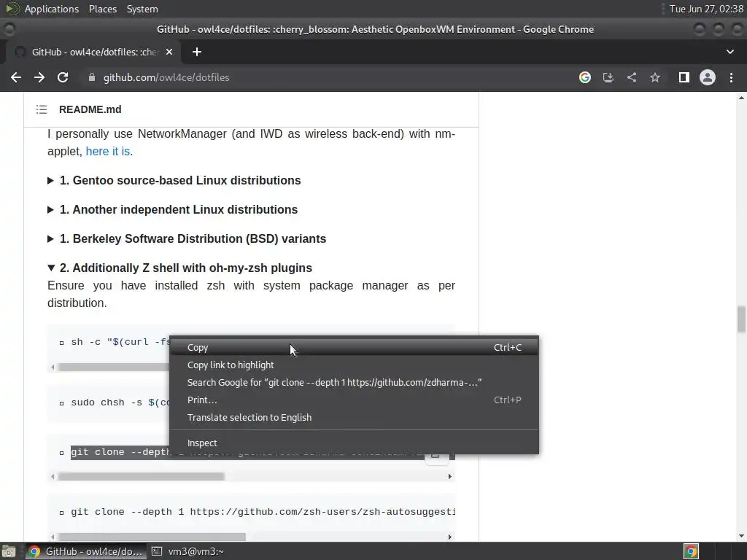Screen dimensions: 747x560
Task: Click horizontal scrollbar under selected git clone code
Action: click(141, 477)
